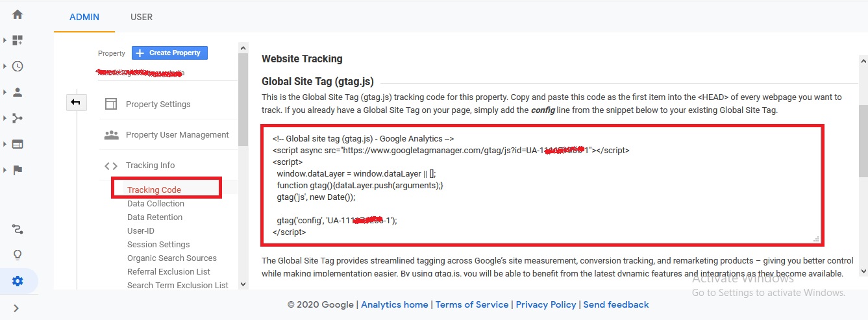Open the Home icon in sidebar
This screenshot has width=868, height=320.
pos(18,14)
